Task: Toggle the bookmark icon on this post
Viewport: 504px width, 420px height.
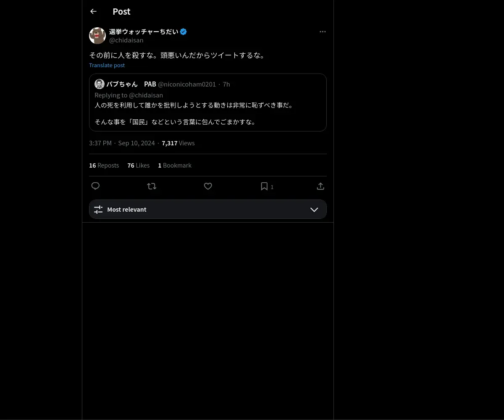Action: tap(264, 186)
